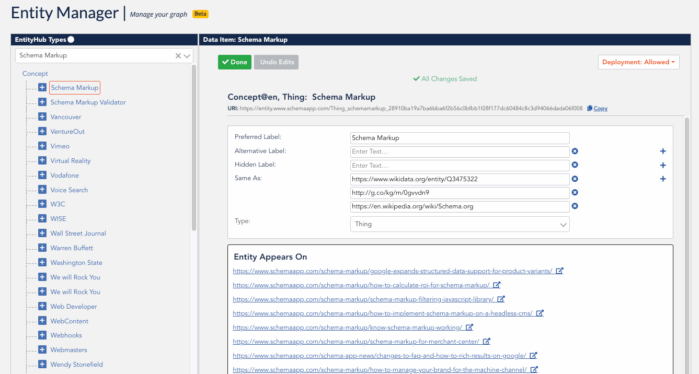Focus the Hidden Label text field
The image size is (699, 374).
(x=460, y=165)
